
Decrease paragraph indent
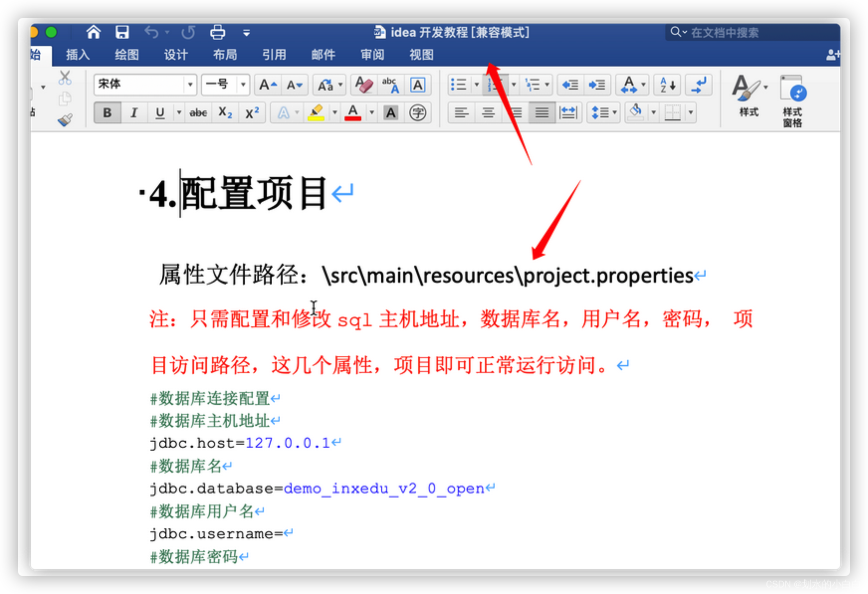(570, 85)
